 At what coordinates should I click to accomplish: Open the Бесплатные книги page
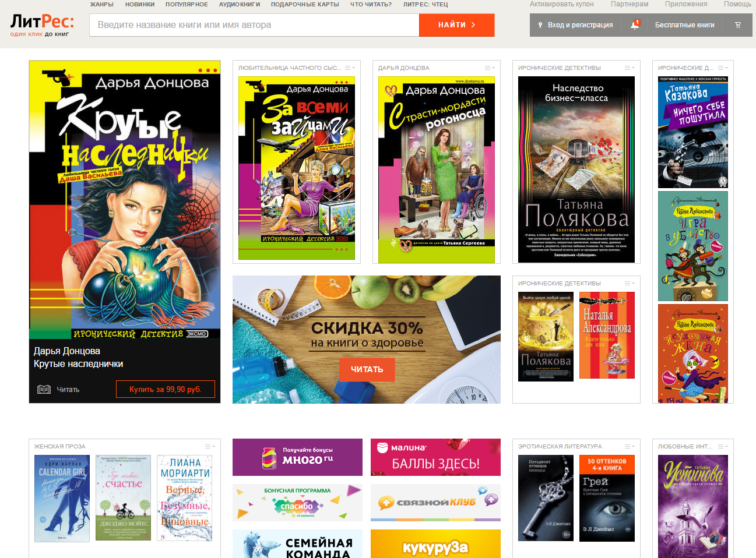point(684,25)
